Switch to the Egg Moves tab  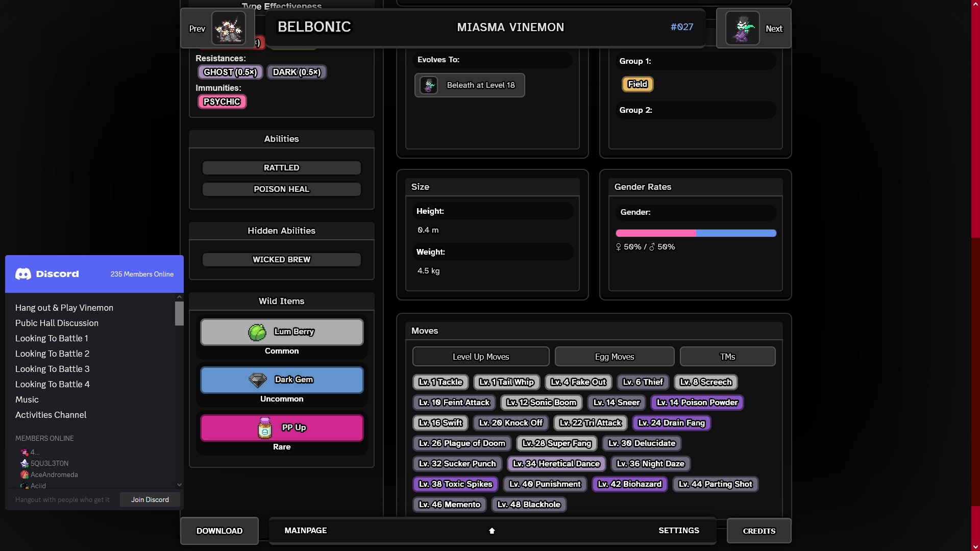(614, 357)
